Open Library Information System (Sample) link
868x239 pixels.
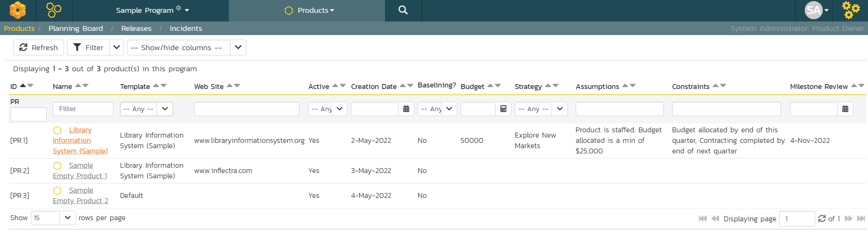point(80,140)
